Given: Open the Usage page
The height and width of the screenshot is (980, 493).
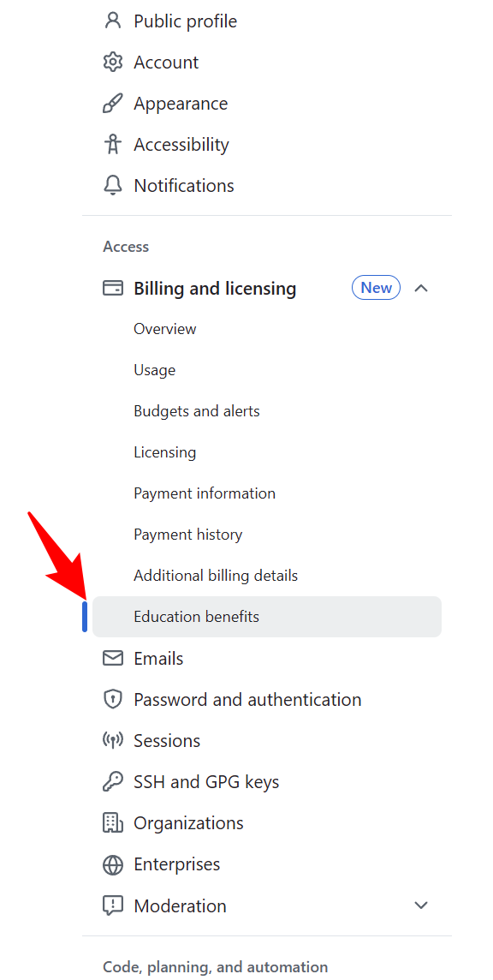Looking at the screenshot, I should 154,369.
